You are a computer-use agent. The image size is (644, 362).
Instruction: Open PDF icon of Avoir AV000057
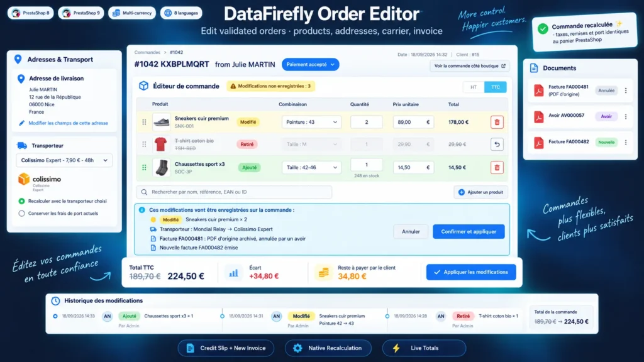538,116
